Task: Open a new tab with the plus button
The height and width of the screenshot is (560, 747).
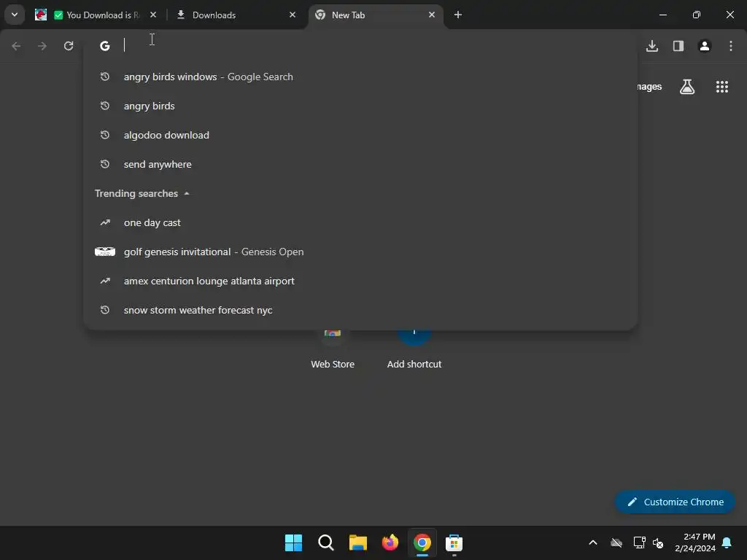Action: click(x=458, y=15)
